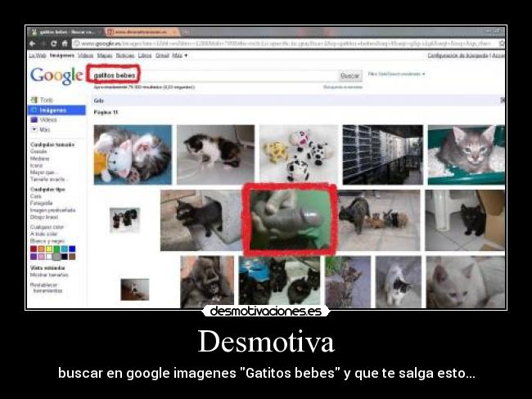Select the Todo icon in the sidebar
Screen dimensions: 532x399
(x=34, y=100)
